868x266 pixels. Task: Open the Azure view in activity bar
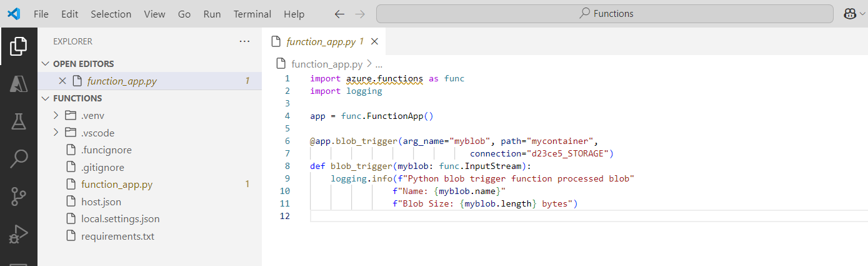coord(19,83)
